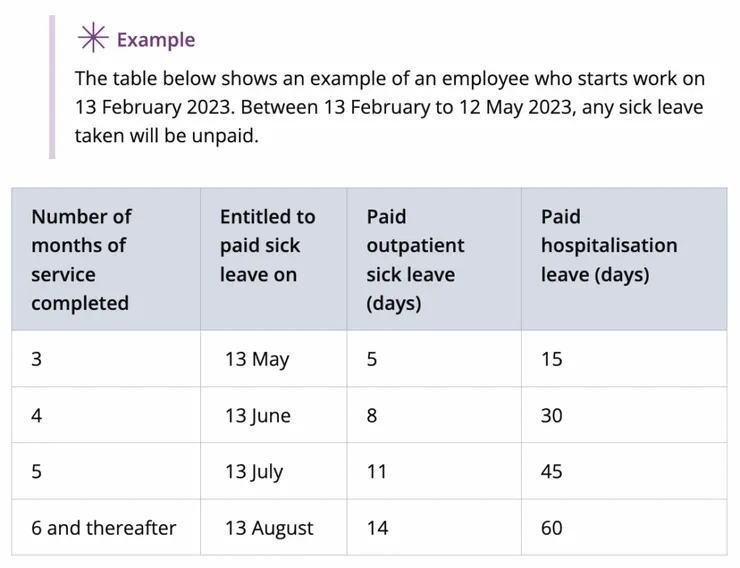Click the 8 days outpatient sick leave cell
Image resolution: width=740 pixels, height=568 pixels.
pos(372,415)
